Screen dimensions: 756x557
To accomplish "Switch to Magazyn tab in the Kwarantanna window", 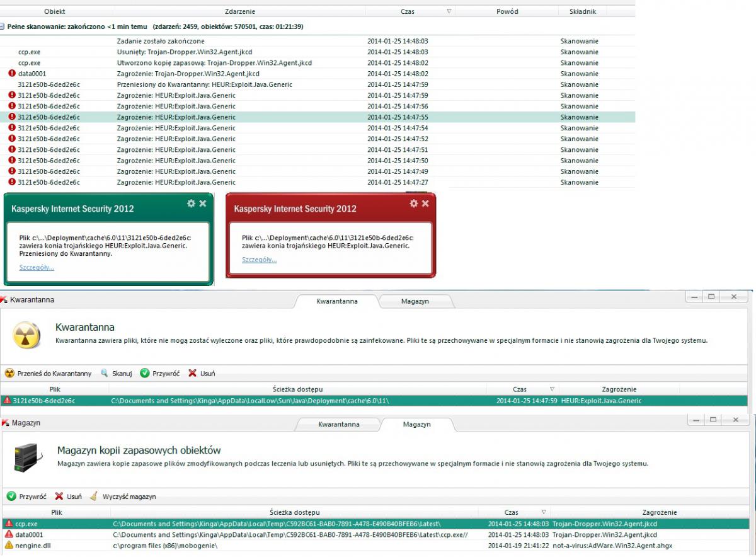I will coord(415,301).
